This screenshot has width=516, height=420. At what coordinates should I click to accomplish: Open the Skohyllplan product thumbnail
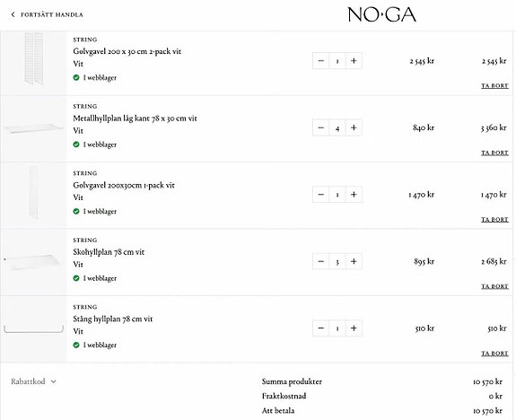(33, 262)
